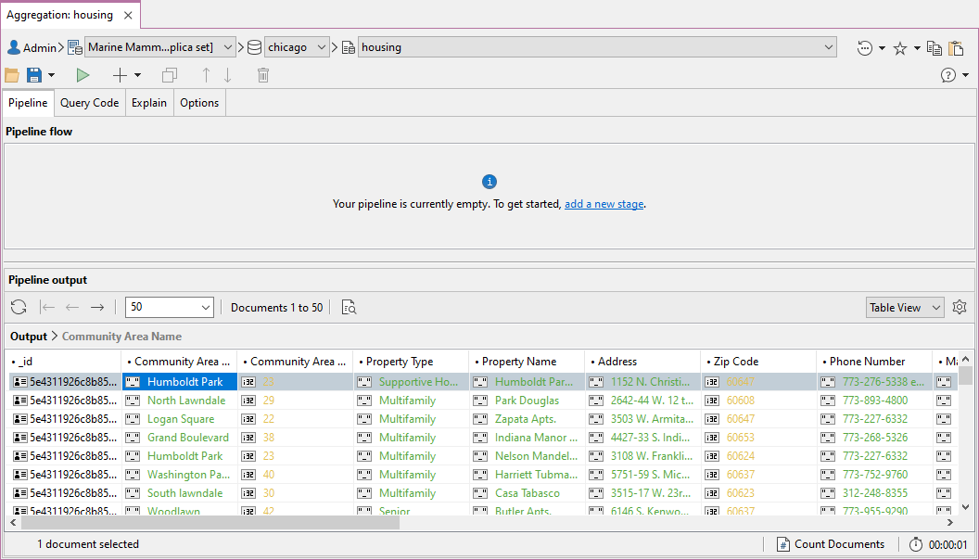979x560 pixels.
Task: Open the Explain tab
Action: pos(149,103)
